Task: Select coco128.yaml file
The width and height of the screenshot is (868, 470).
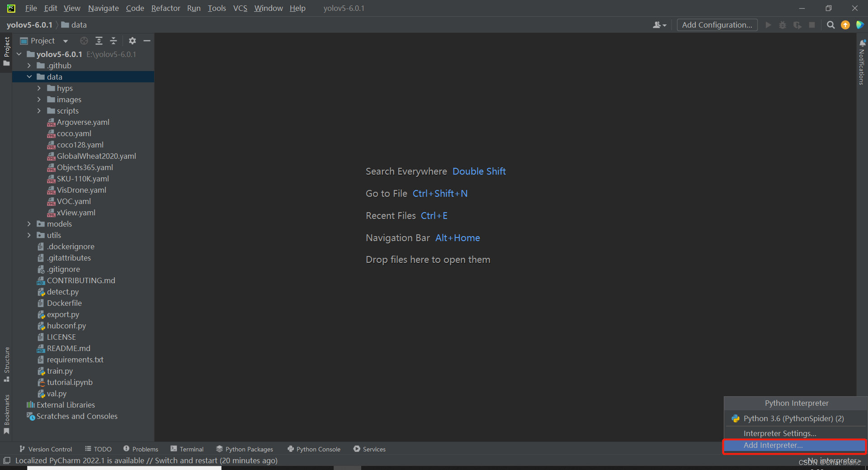Action: (x=75, y=145)
